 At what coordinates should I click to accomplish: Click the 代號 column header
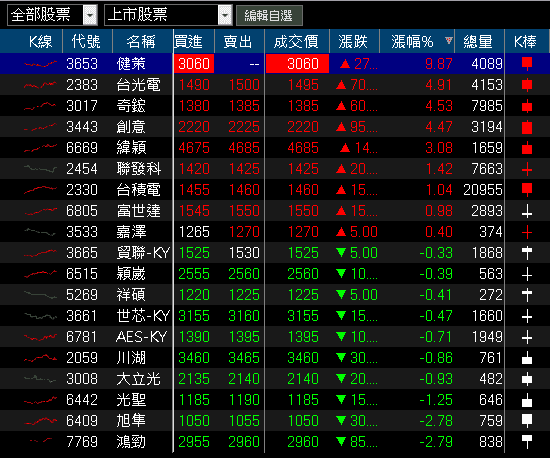point(87,41)
